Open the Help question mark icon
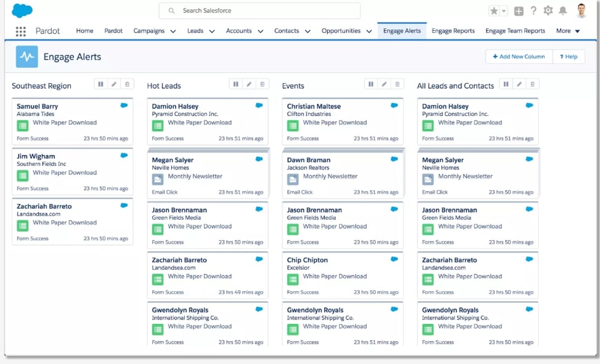The height and width of the screenshot is (364, 600). (x=533, y=10)
